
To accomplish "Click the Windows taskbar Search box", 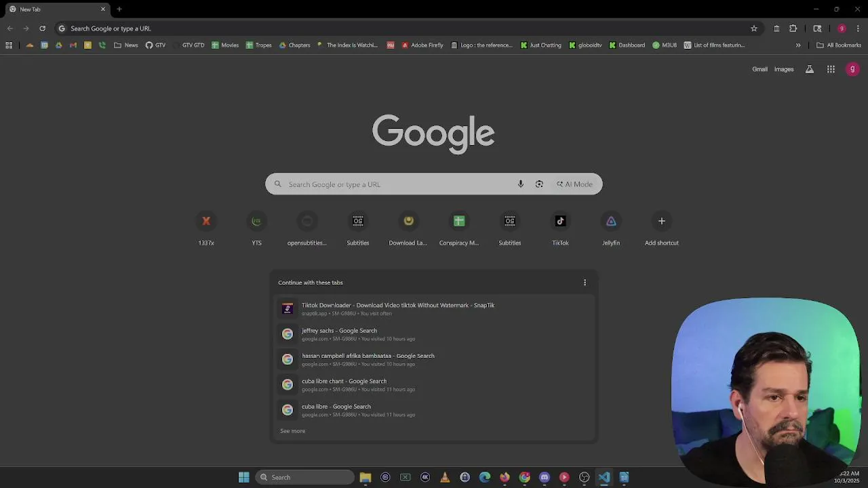I will 304,477.
